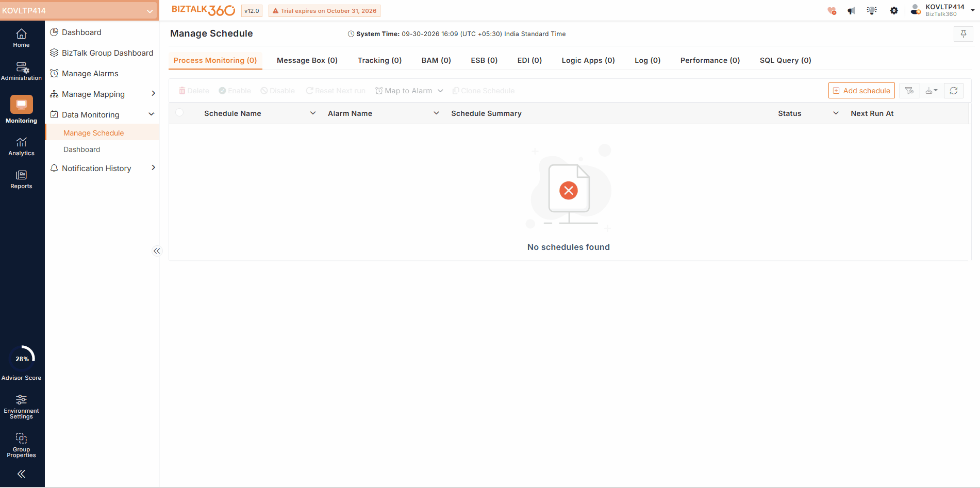Open the Schedule Name column filter chevron
The height and width of the screenshot is (488, 980).
pyautogui.click(x=313, y=113)
